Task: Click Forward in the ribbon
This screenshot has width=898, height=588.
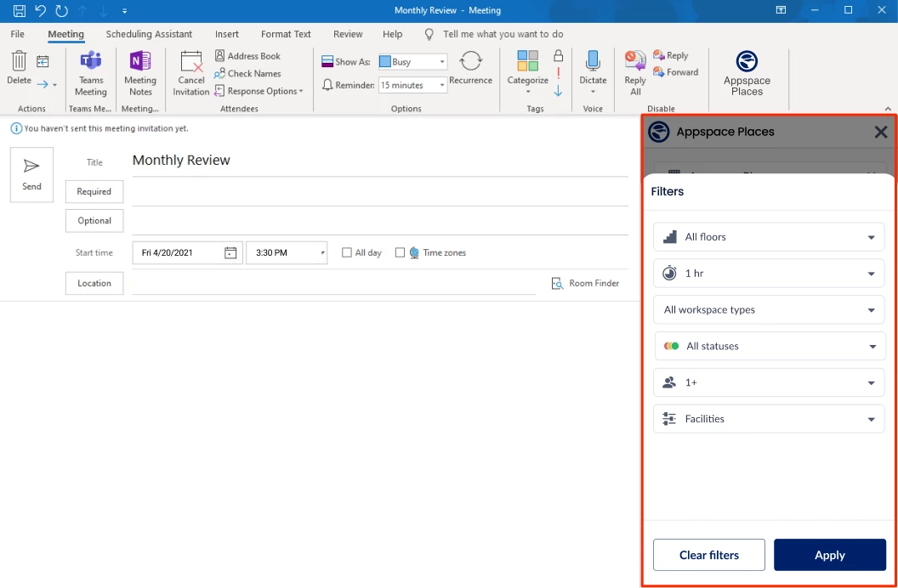Action: click(676, 72)
